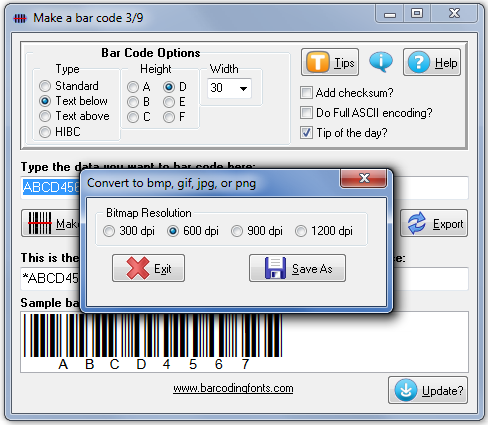Click Save As button with floppy disk

pos(297,268)
